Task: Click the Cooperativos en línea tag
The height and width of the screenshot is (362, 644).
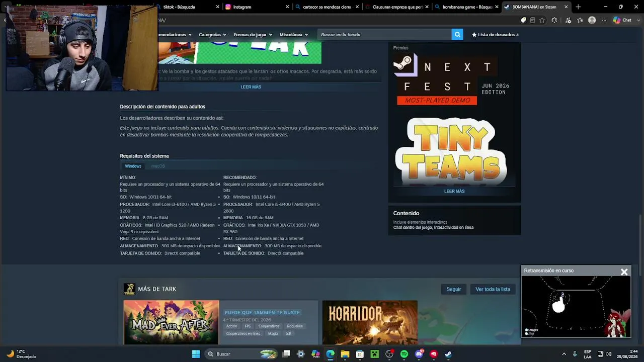Action: tap(243, 334)
